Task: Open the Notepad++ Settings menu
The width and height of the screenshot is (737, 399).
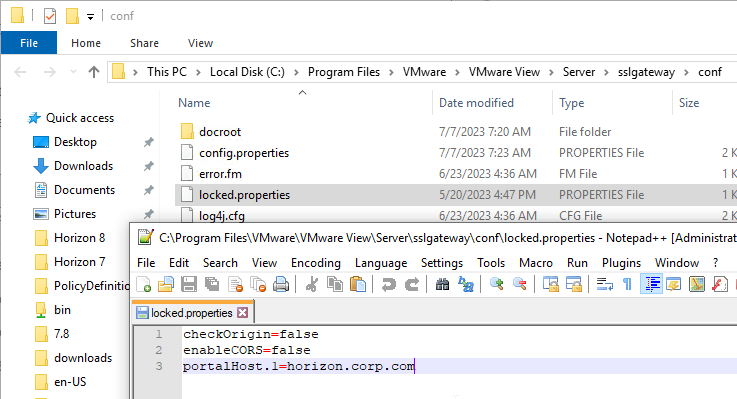Action: [441, 263]
